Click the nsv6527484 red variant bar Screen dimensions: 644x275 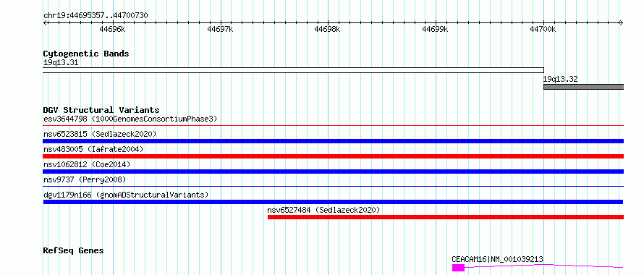coord(446,217)
